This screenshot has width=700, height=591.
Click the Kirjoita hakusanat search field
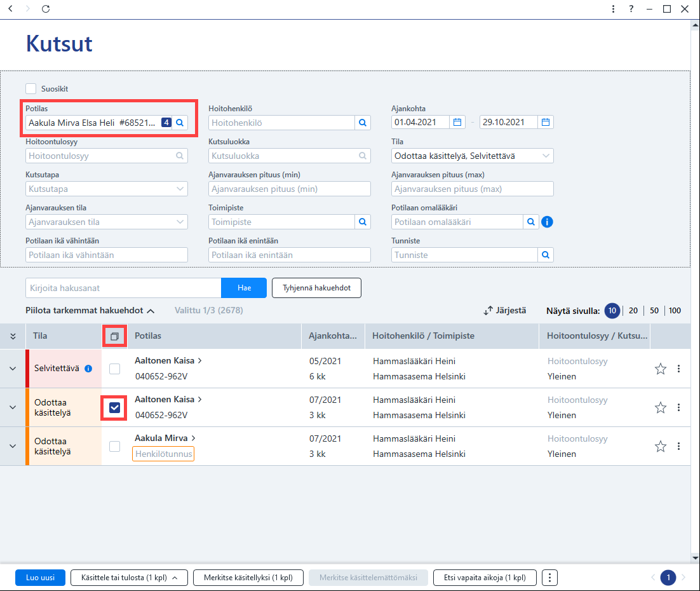(123, 288)
